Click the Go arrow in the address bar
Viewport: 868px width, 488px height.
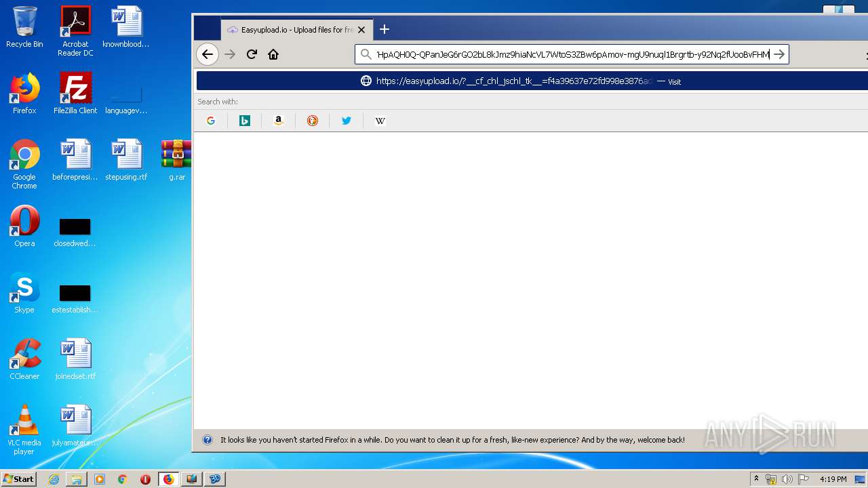click(779, 54)
